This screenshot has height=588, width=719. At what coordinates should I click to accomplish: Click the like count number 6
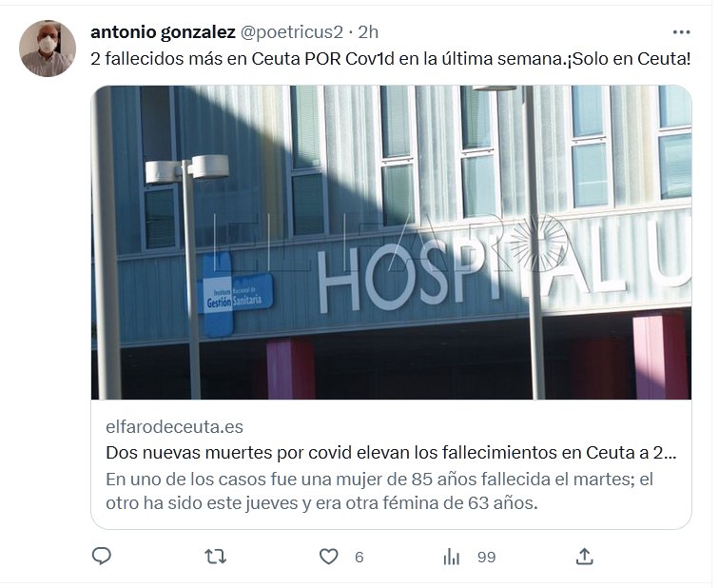pos(359,558)
